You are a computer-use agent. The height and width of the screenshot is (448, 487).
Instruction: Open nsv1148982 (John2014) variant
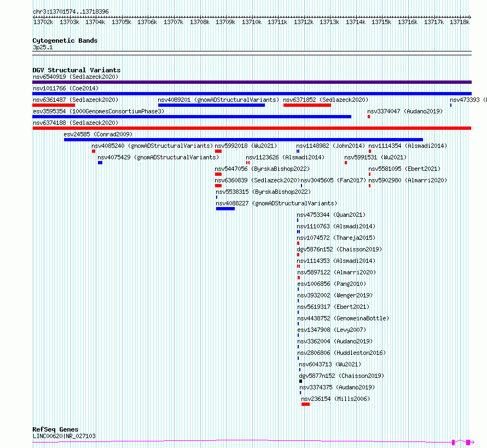click(x=331, y=146)
